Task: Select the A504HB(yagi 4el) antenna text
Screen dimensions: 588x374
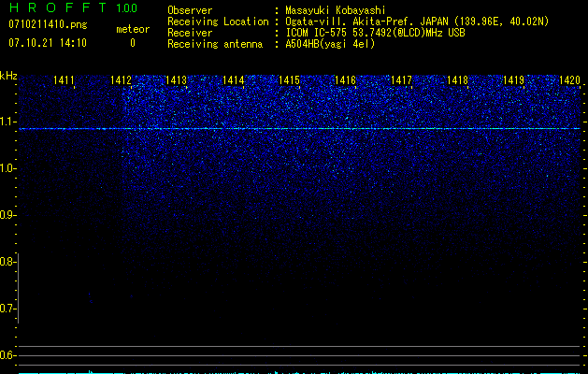Action: pos(330,44)
